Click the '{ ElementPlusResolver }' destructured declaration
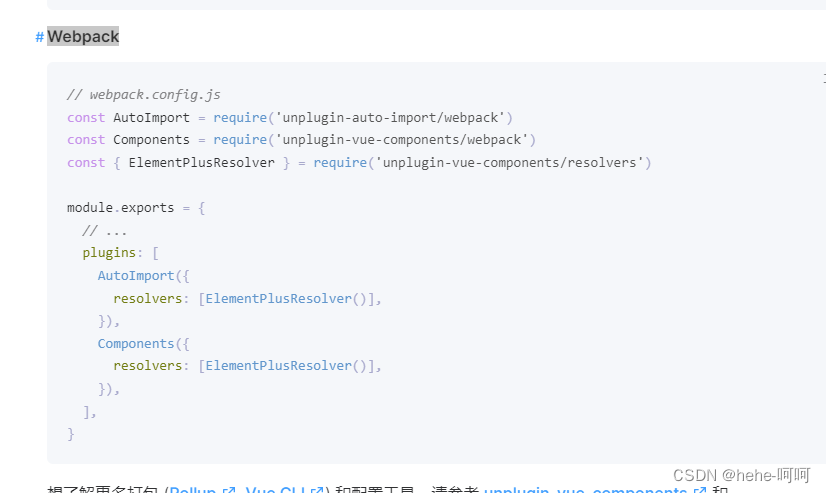 (x=201, y=163)
